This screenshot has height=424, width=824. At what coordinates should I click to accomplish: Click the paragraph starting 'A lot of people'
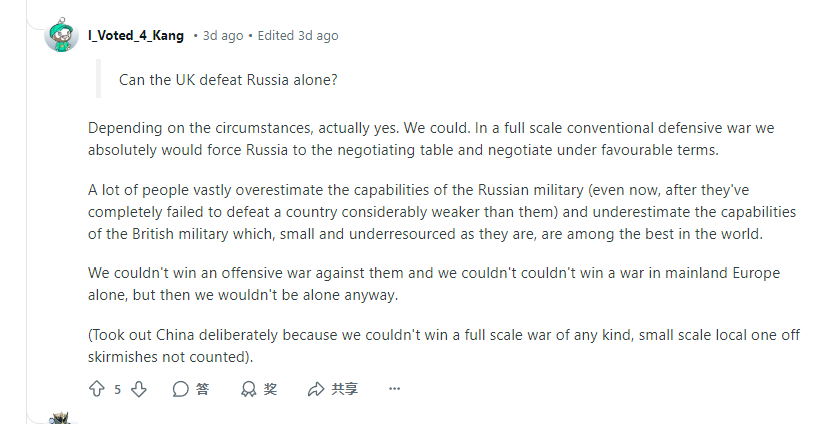pyautogui.click(x=442, y=212)
